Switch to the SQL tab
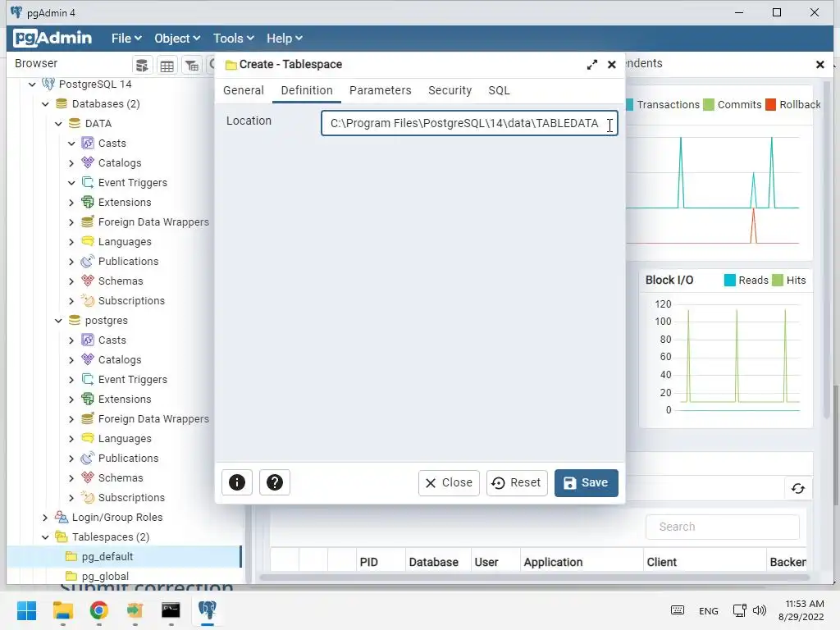840x630 pixels. pyautogui.click(x=499, y=90)
